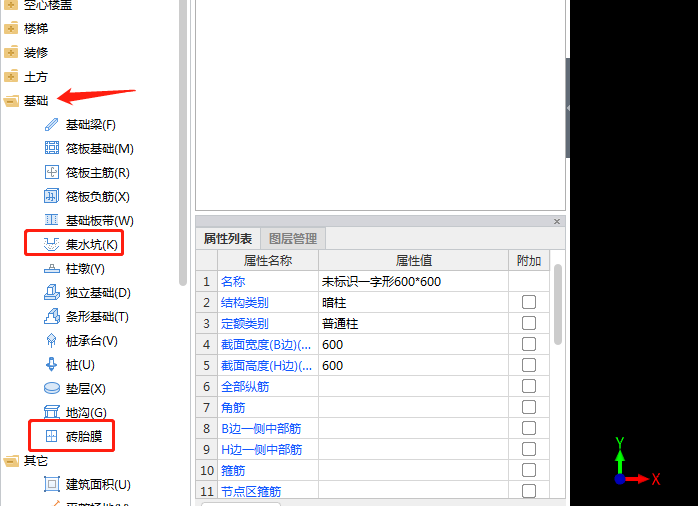Expand the 空心楼盖 folder
This screenshot has width=698, height=506.
11,5
